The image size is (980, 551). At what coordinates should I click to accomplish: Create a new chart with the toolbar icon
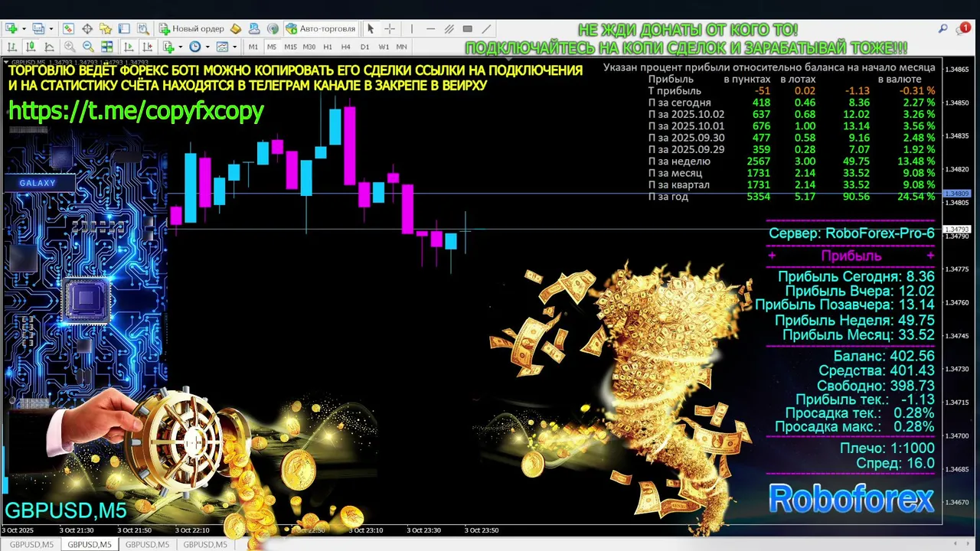[x=11, y=28]
